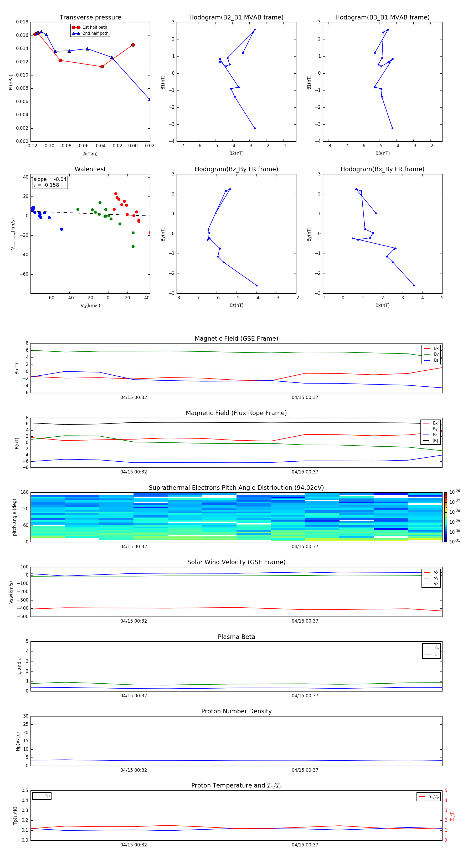Click the 'Pt(nPa)' y-axis label
Screen dimensions: 473x868
click(11, 82)
